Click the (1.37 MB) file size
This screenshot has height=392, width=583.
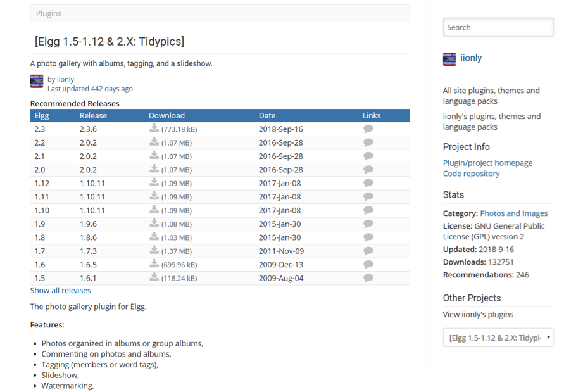coord(177,251)
